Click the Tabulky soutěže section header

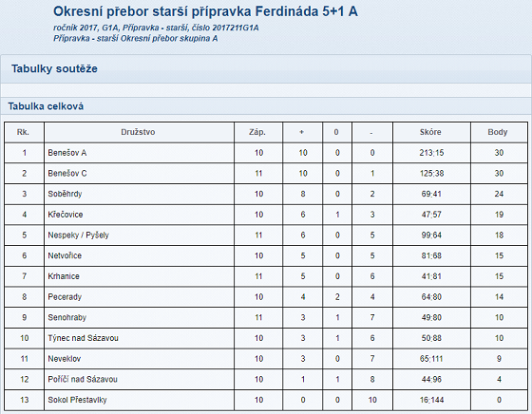(54, 68)
